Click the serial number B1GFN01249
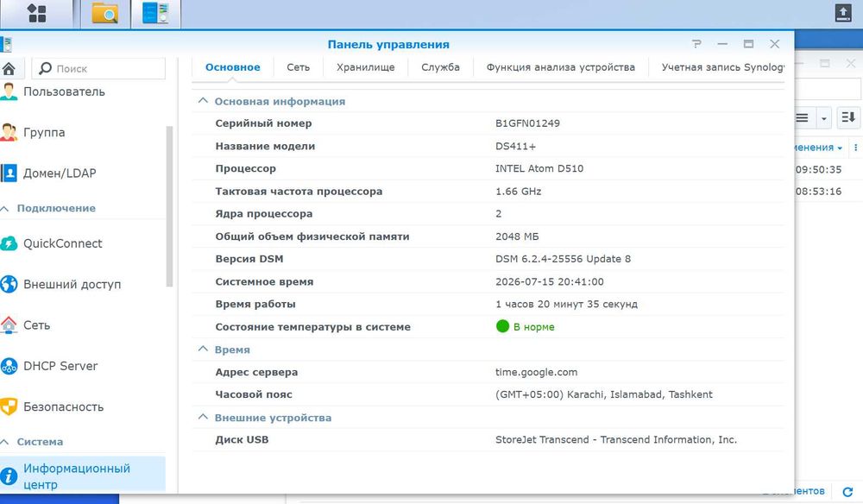Image resolution: width=863 pixels, height=504 pixels. (527, 123)
